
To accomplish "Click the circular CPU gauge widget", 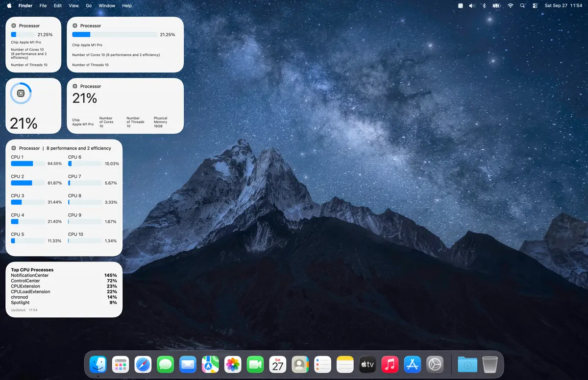I will 21,93.
